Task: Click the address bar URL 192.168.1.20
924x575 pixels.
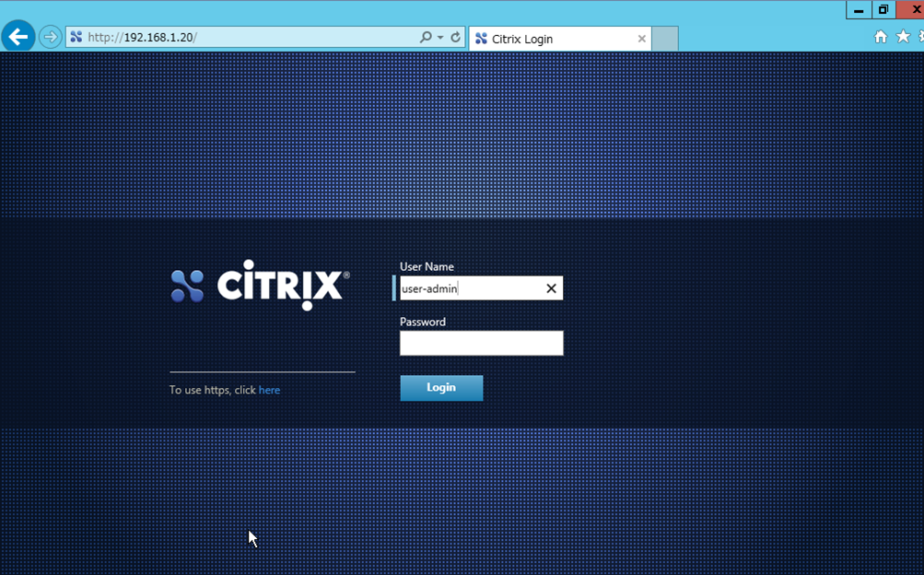Action: 142,37
